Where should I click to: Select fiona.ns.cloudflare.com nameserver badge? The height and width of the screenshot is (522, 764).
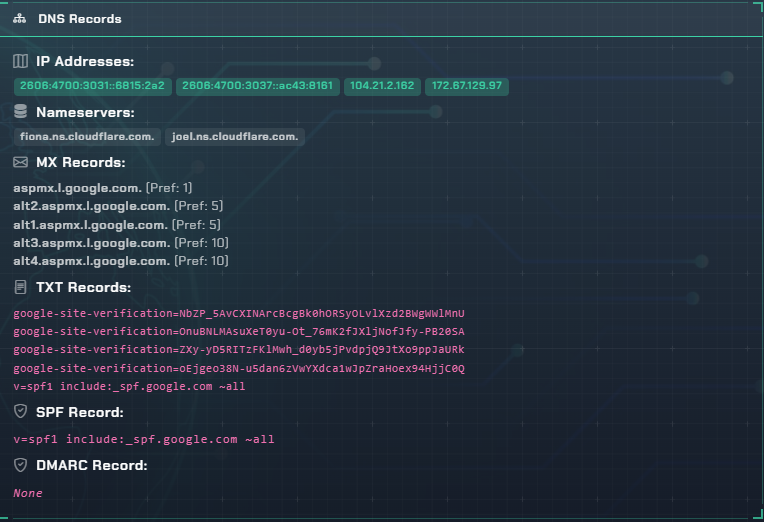coord(87,136)
